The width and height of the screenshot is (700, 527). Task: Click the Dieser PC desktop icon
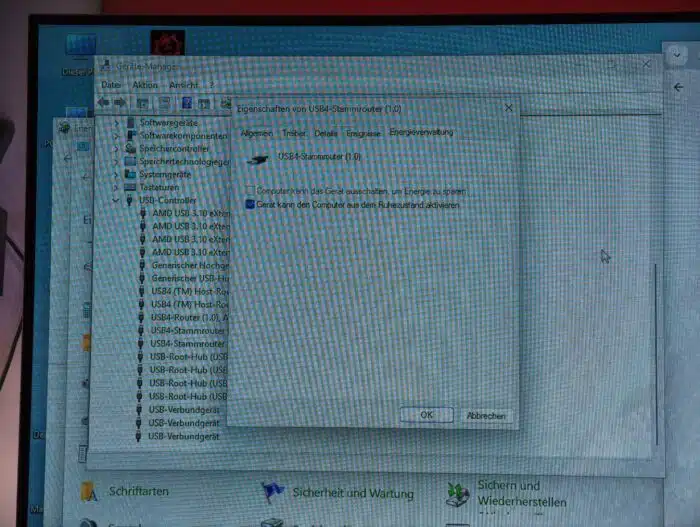(81, 46)
